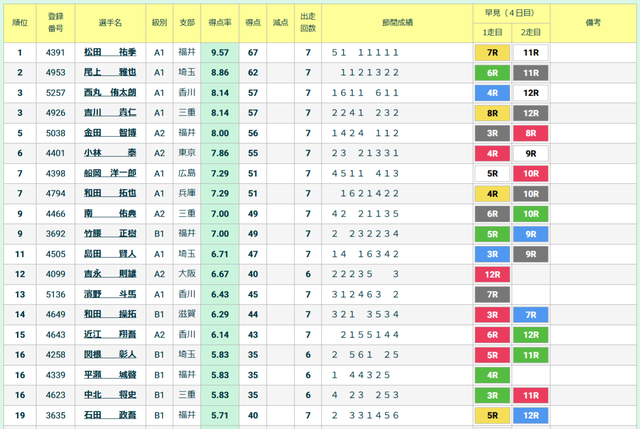Screen dimensions: 640x429
Task: Open racer link 船岡 洋一郎
Action: tap(110, 173)
